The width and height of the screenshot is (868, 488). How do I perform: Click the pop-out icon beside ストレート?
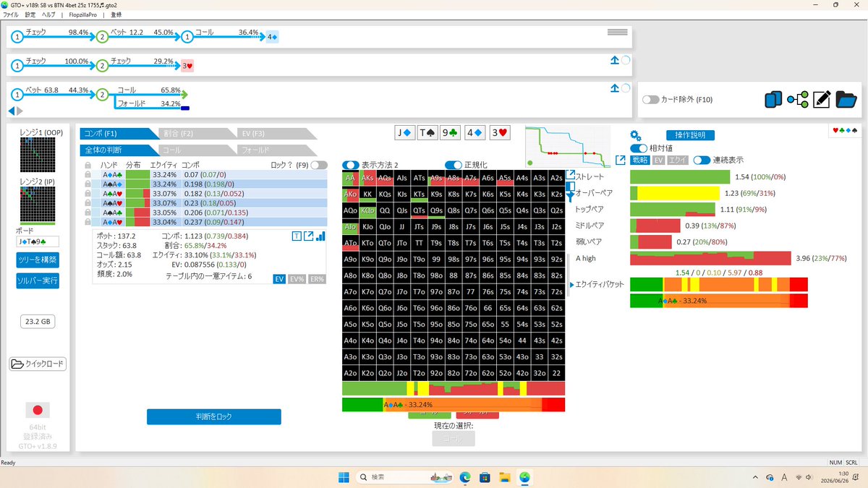(570, 176)
